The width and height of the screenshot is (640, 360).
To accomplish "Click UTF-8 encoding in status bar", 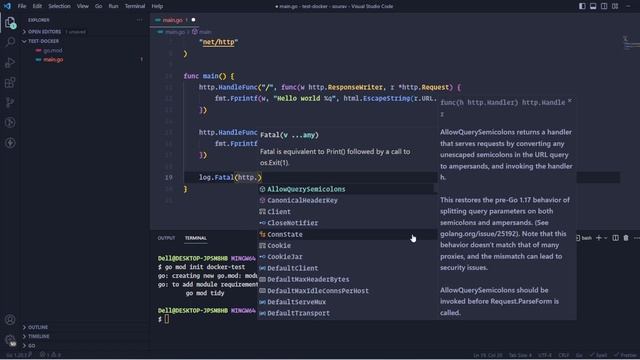I will tap(545, 355).
